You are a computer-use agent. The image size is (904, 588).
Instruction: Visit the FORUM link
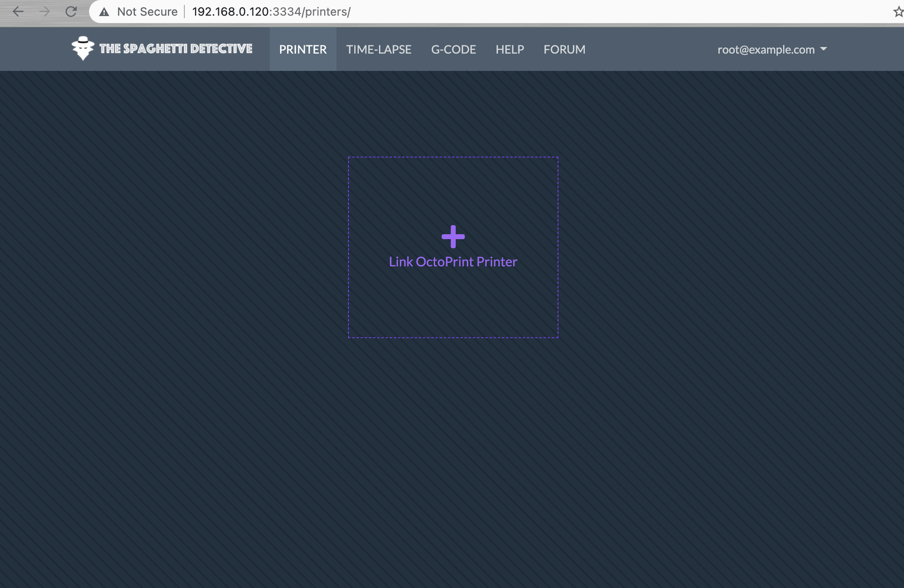(x=564, y=49)
